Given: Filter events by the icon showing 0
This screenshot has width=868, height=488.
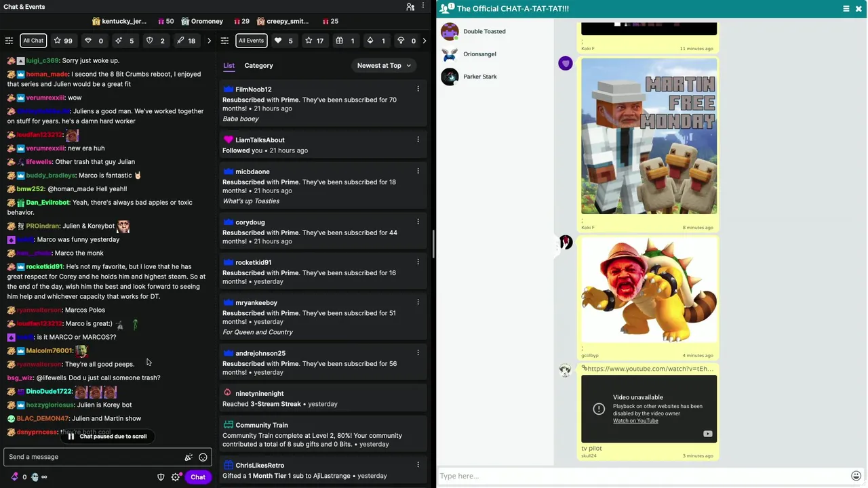Looking at the screenshot, I should tap(406, 41).
